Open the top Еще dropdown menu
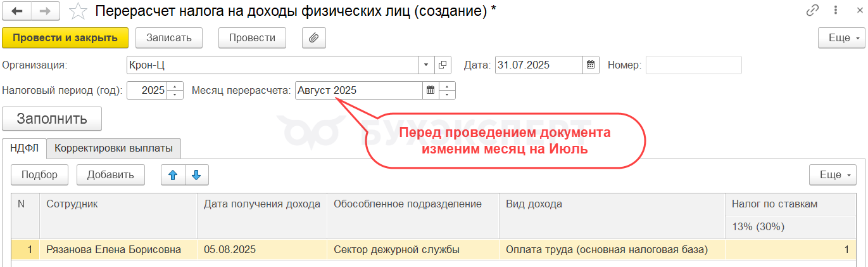The image size is (868, 267). pos(841,37)
